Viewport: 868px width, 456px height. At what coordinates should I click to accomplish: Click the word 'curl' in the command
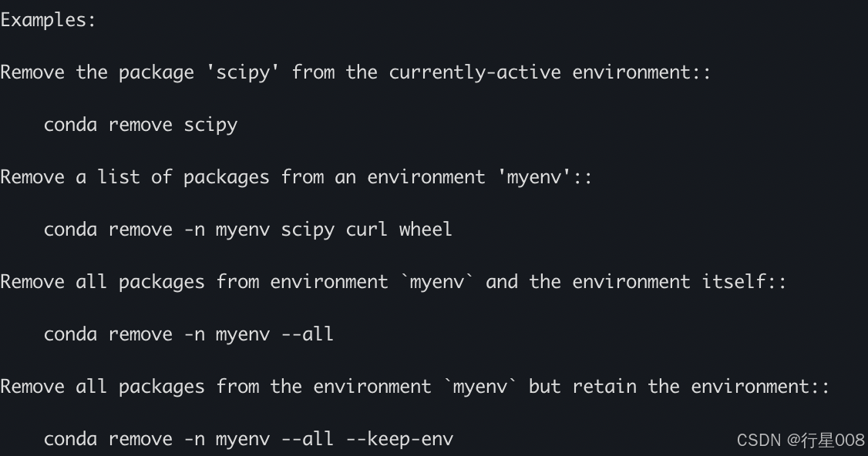click(x=366, y=229)
